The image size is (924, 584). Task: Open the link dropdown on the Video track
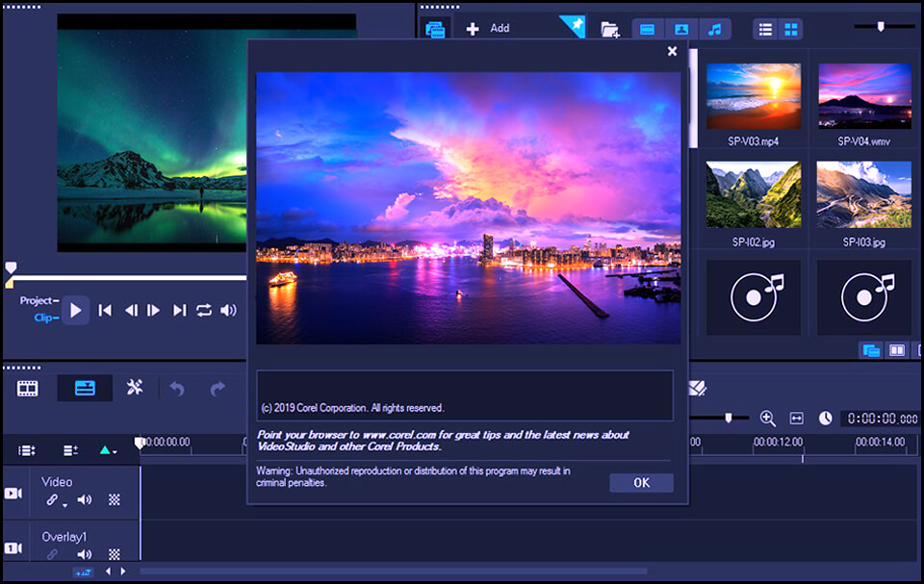[x=64, y=505]
